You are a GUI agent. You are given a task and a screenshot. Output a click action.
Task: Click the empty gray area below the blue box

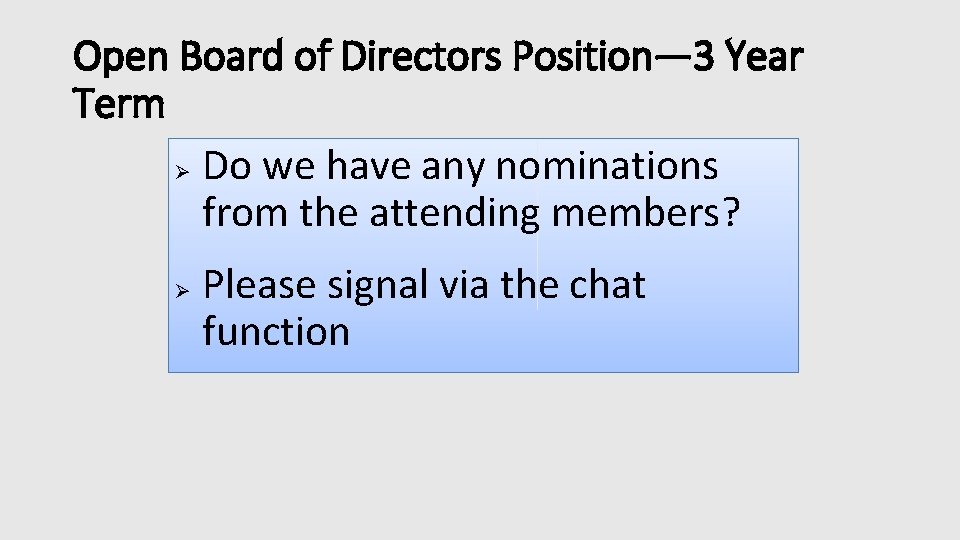(x=480, y=450)
